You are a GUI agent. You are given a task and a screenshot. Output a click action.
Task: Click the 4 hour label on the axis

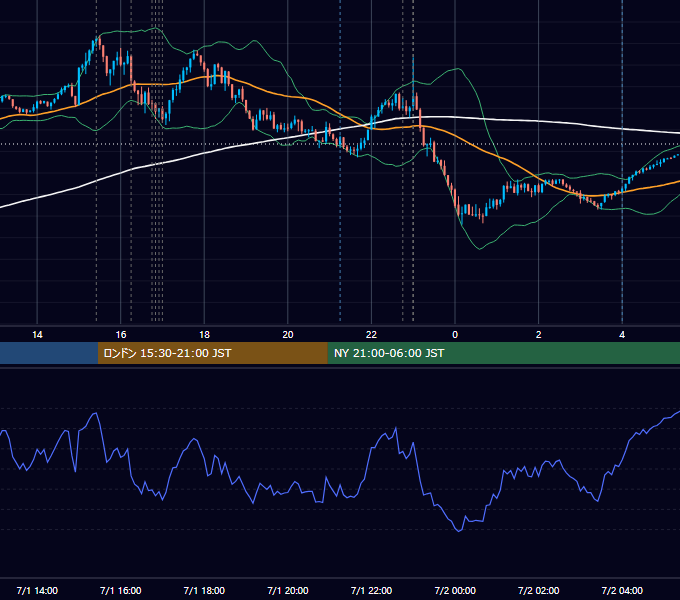click(x=622, y=335)
